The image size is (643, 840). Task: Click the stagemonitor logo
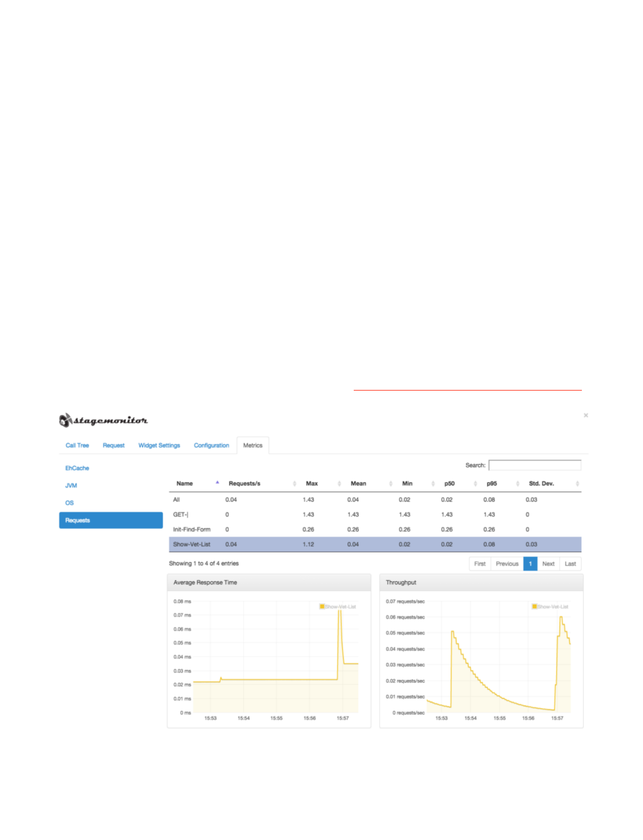(x=103, y=420)
